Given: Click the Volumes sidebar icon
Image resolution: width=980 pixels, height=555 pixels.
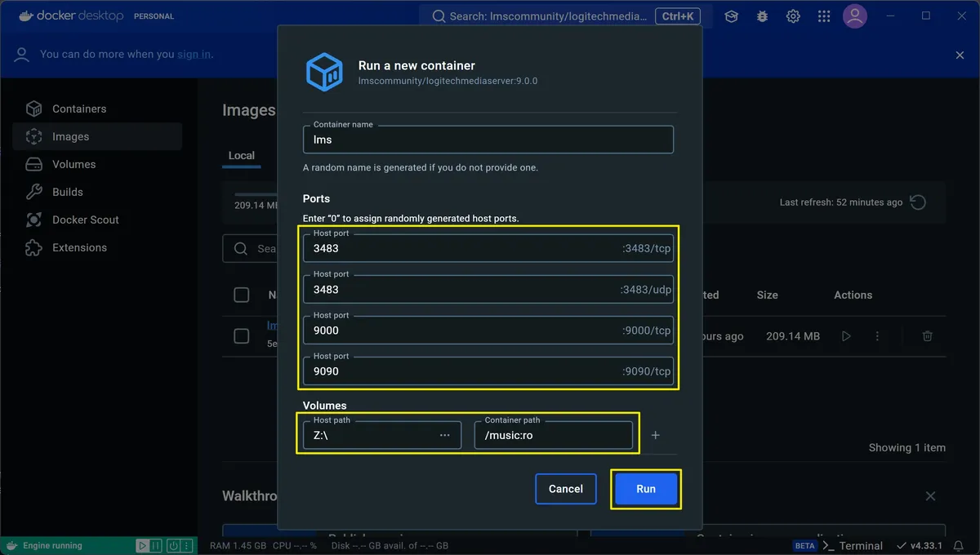Looking at the screenshot, I should click(33, 164).
